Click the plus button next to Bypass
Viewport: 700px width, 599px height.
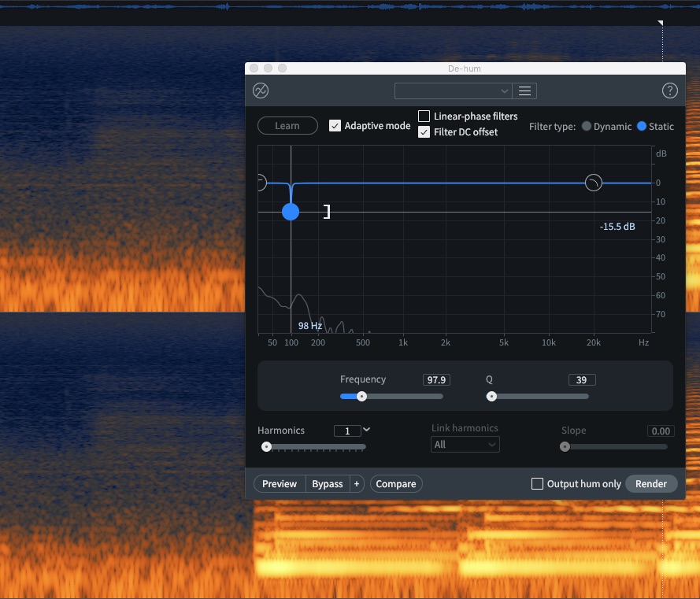tap(357, 484)
